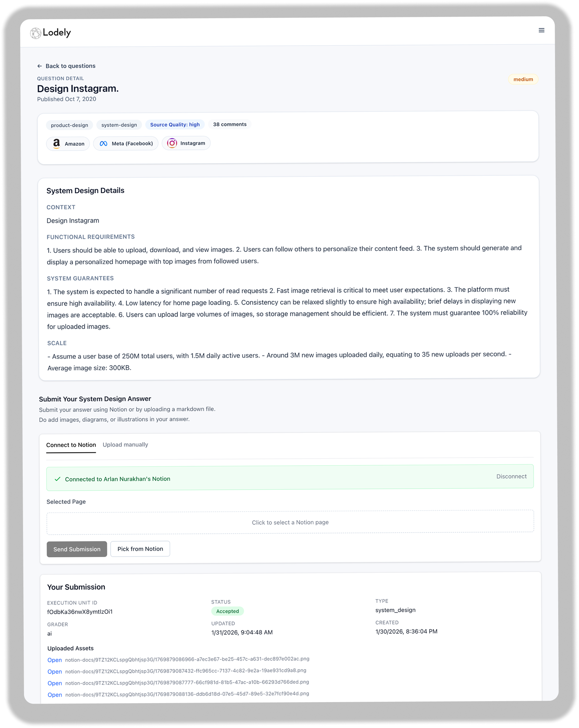Open asset ending 32e7fcf90e4d.png
This screenshot has height=728, width=579.
pos(55,694)
